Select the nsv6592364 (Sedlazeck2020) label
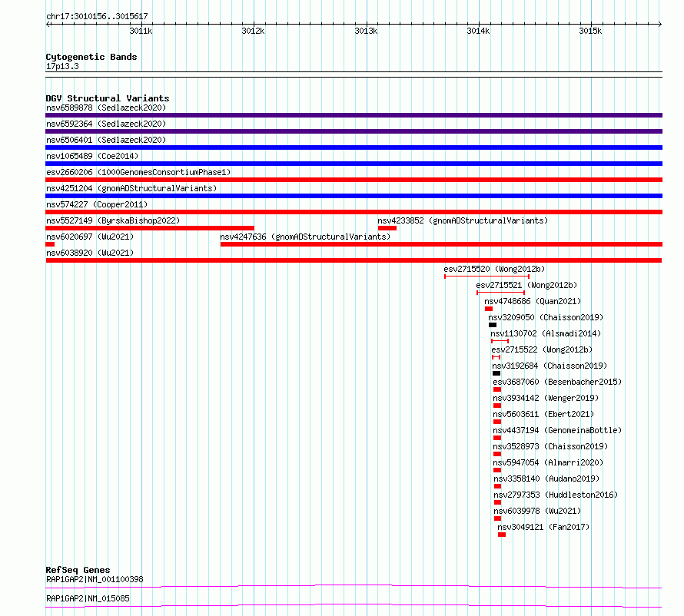684x616 pixels. pos(106,124)
